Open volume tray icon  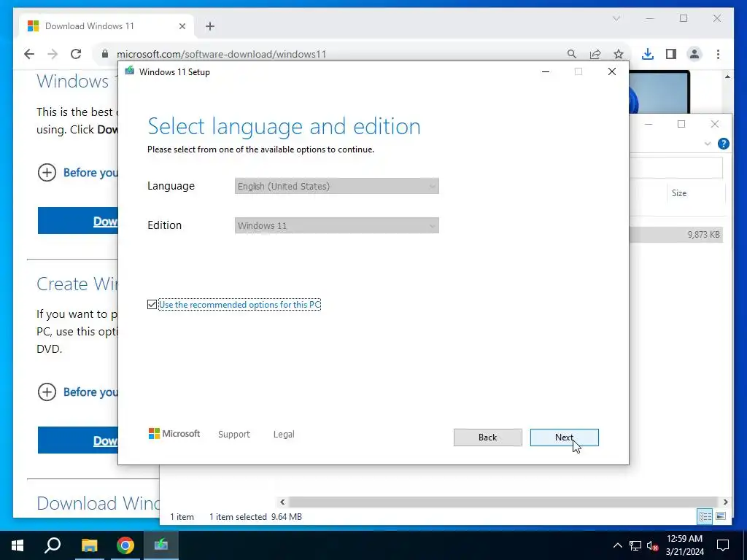(652, 545)
